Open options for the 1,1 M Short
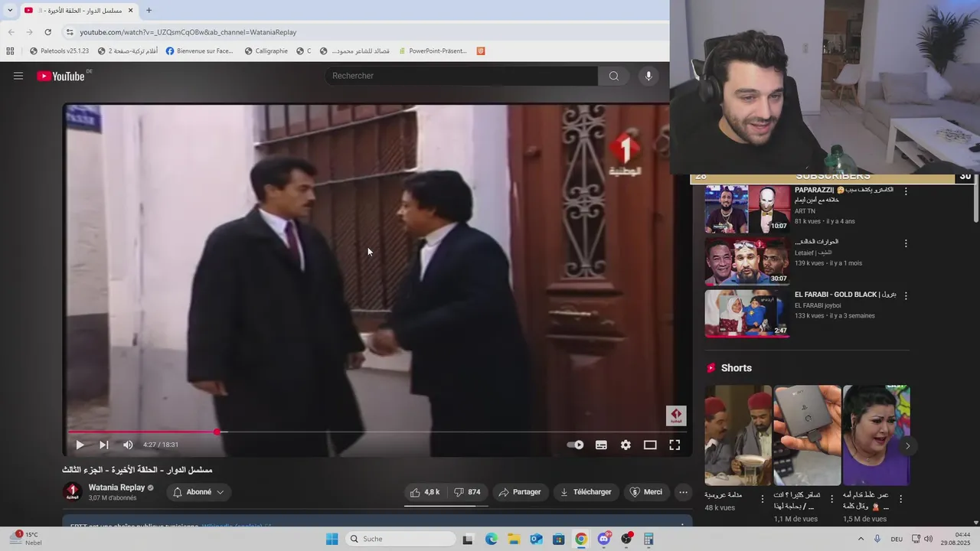The height and width of the screenshot is (551, 980). (x=831, y=499)
